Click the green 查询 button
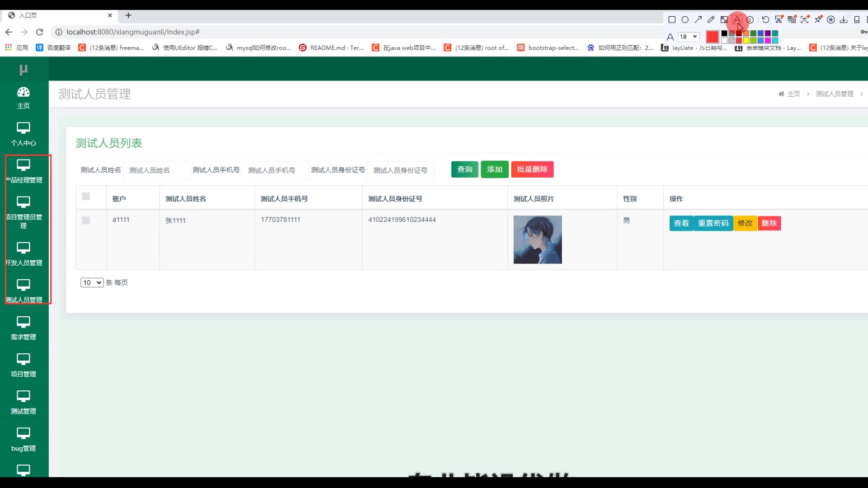 click(464, 169)
